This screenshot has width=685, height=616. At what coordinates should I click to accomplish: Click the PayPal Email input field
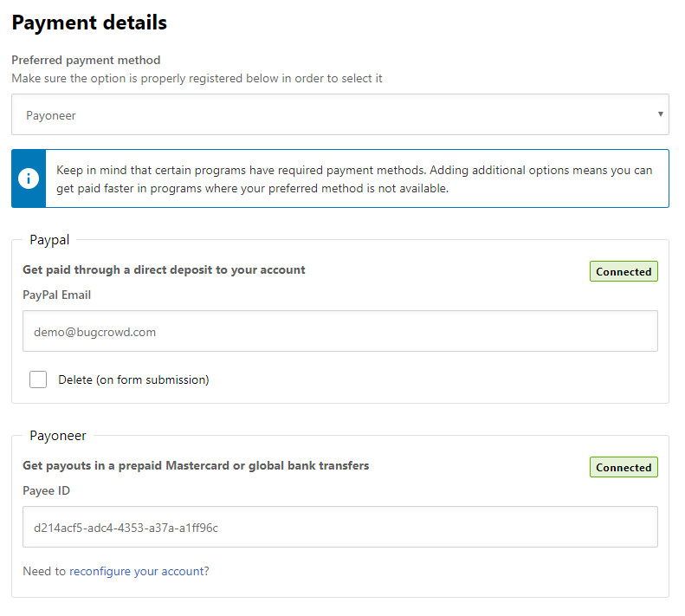339,331
